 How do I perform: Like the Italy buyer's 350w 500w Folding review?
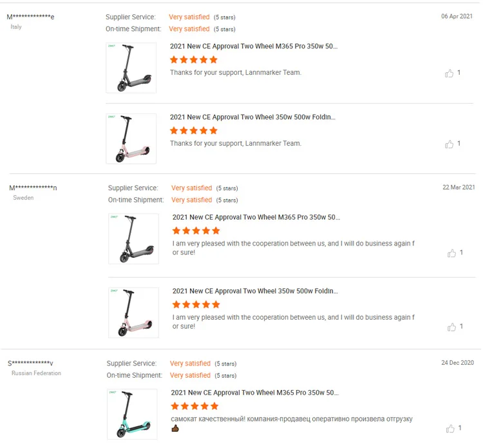pyautogui.click(x=450, y=144)
